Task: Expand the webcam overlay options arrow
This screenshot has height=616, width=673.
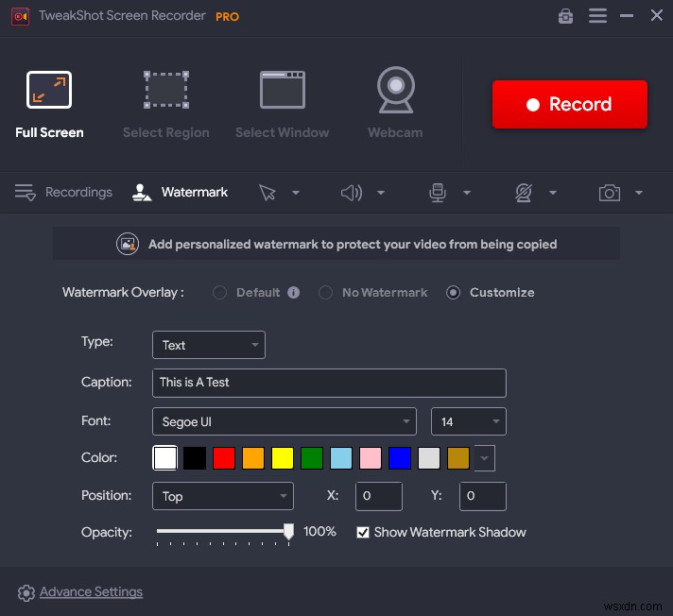Action: coord(553,193)
